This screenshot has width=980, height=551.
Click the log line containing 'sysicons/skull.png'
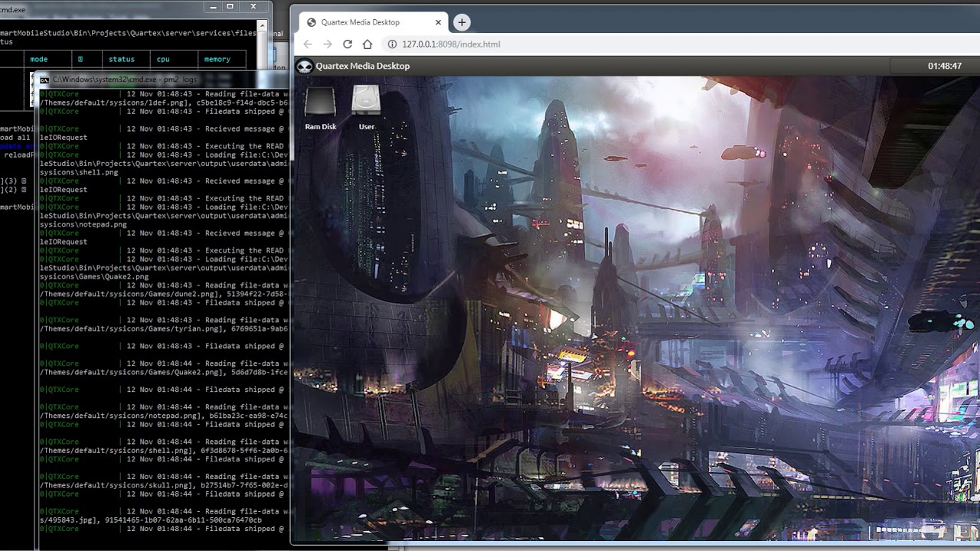164,485
